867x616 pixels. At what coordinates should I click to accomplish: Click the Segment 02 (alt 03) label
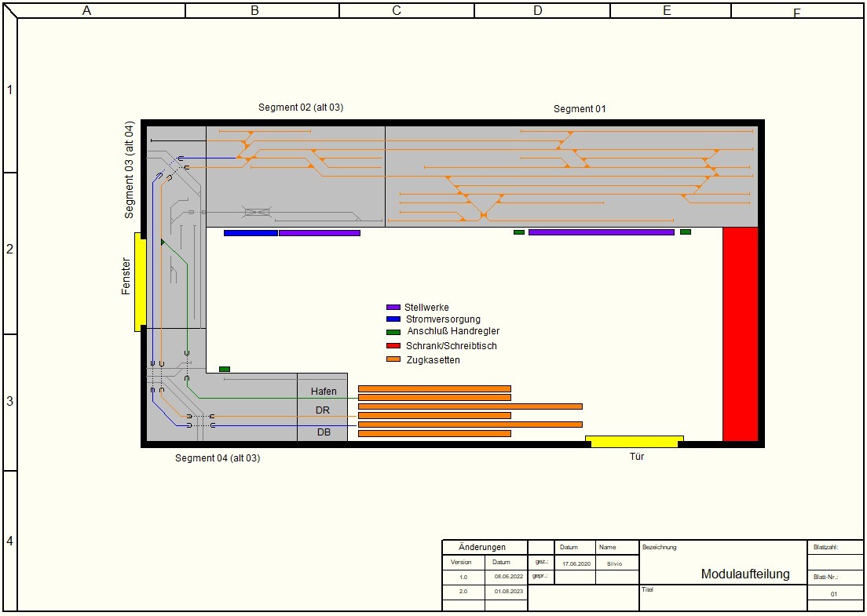301,108
